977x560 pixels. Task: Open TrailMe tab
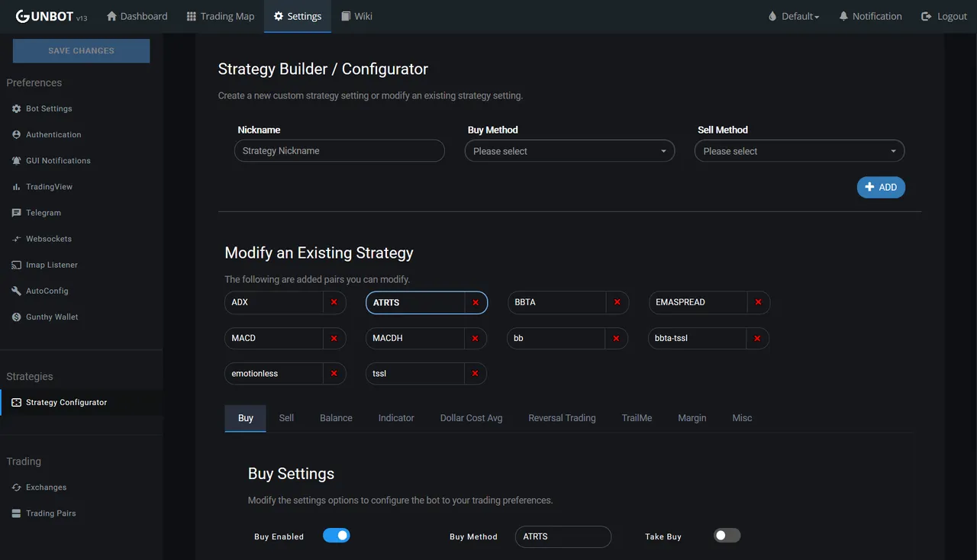click(x=637, y=418)
